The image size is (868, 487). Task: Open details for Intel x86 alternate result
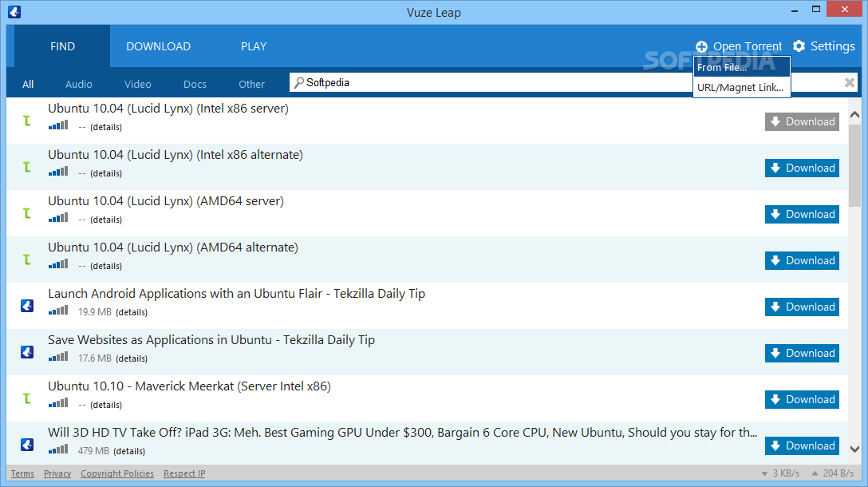106,173
